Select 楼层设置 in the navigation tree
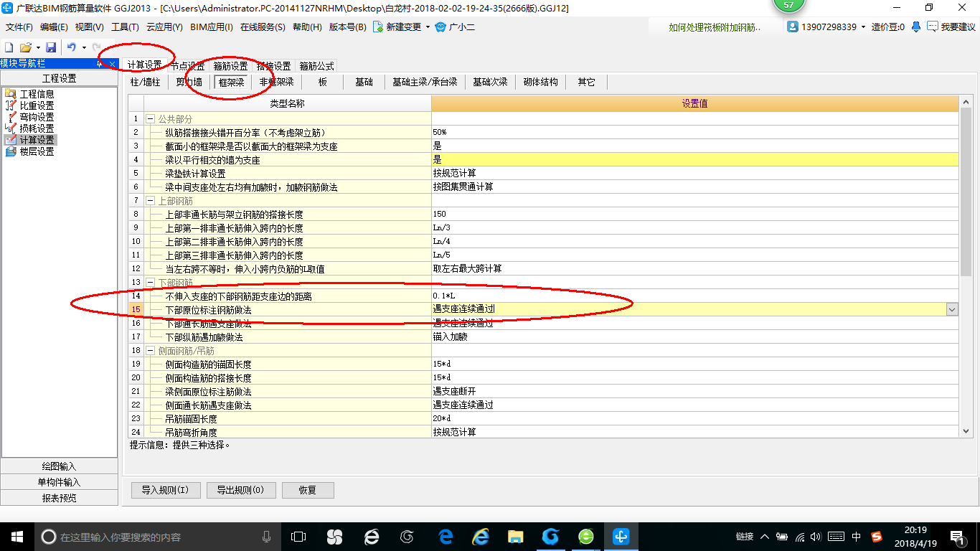Image resolution: width=980 pixels, height=551 pixels. 37,151
